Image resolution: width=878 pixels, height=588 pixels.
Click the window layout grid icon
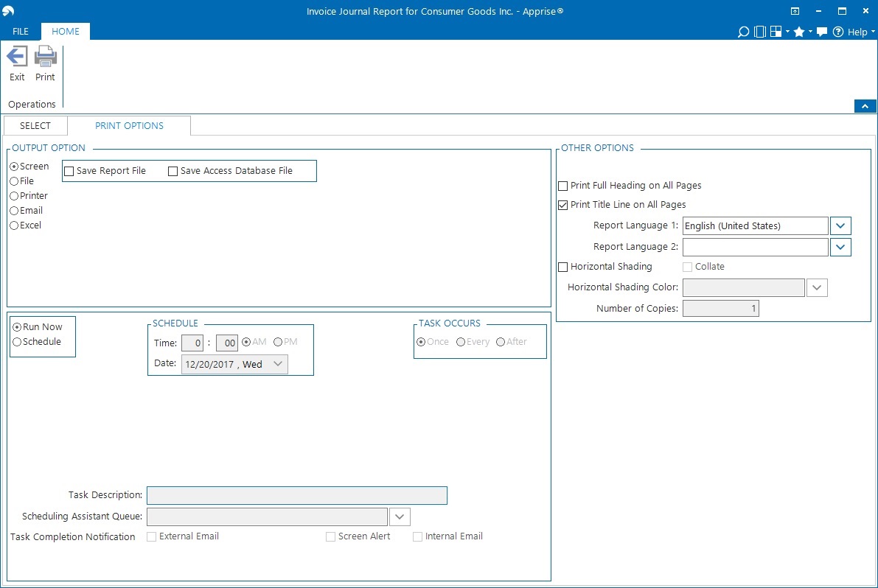pos(776,32)
